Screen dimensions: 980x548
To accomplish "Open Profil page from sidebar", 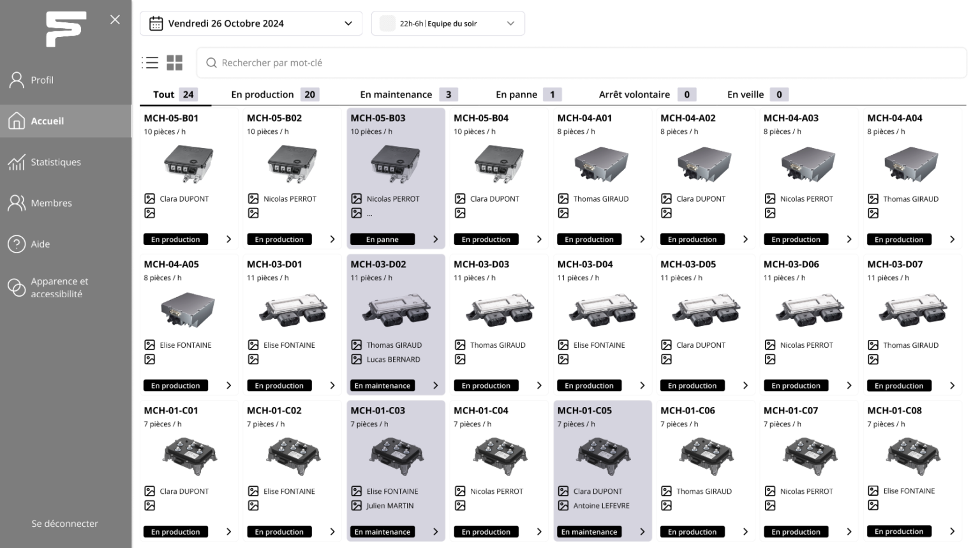I will click(42, 80).
